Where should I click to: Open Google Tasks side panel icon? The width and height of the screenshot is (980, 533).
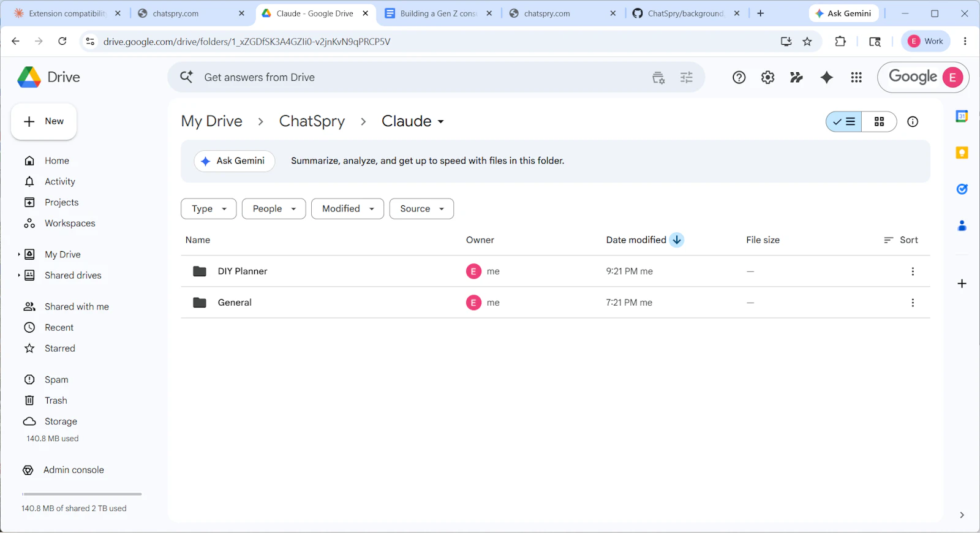(962, 189)
